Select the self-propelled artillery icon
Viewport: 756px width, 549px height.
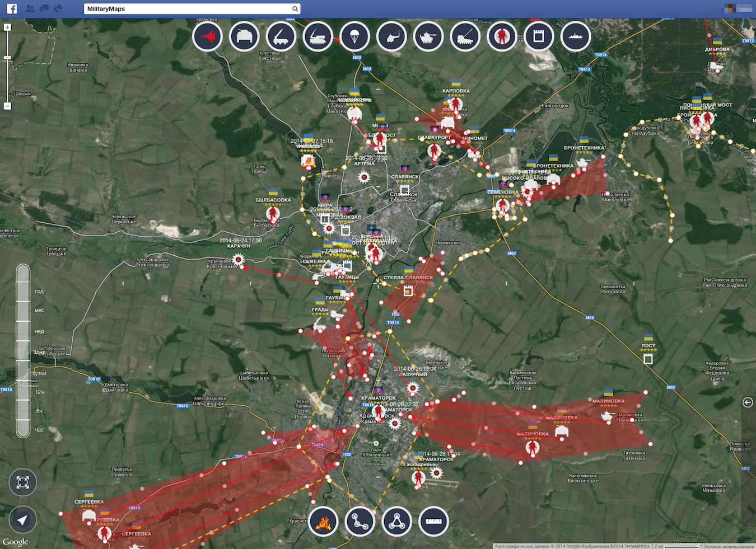pyautogui.click(x=465, y=37)
